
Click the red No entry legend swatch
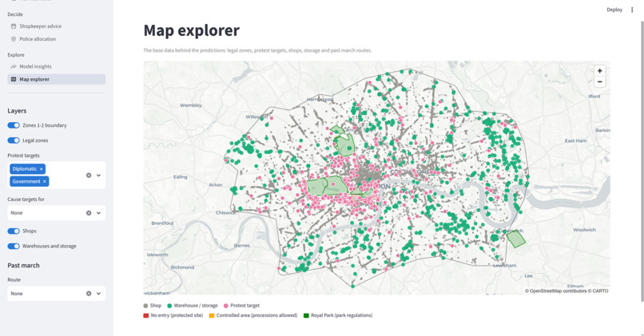(145, 315)
